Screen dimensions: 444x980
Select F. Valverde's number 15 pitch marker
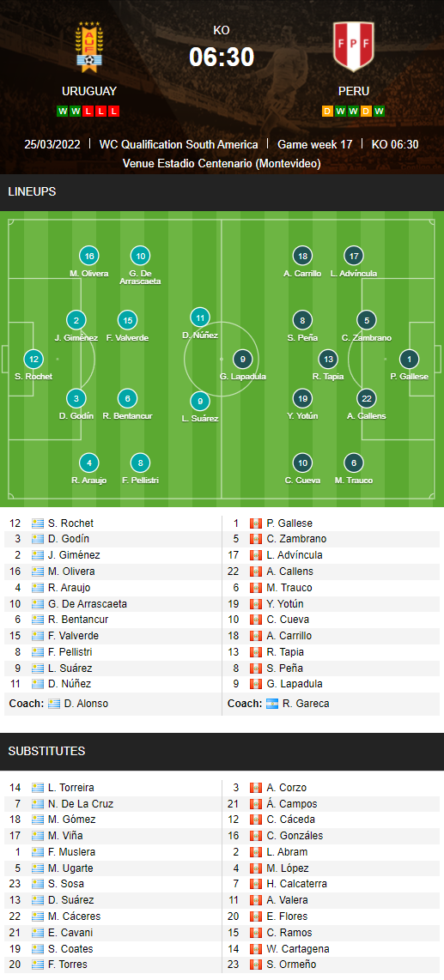tap(128, 321)
